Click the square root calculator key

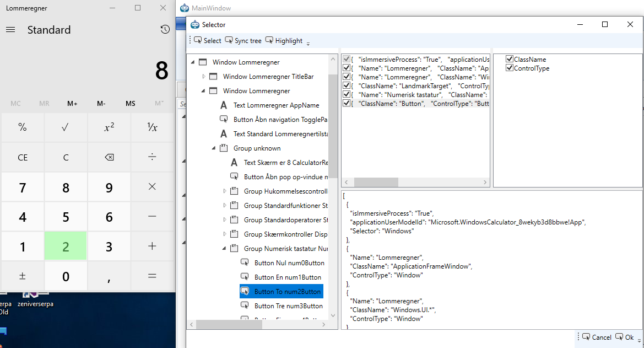pyautogui.click(x=66, y=127)
